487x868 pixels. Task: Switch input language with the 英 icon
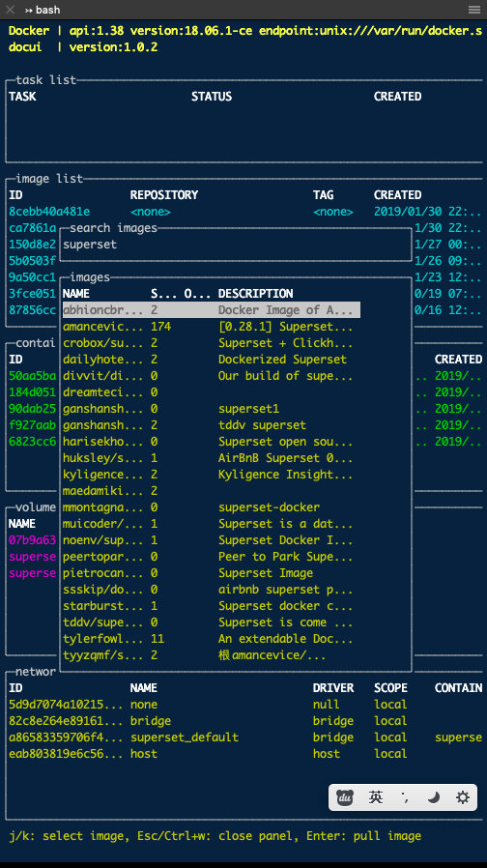click(x=376, y=797)
